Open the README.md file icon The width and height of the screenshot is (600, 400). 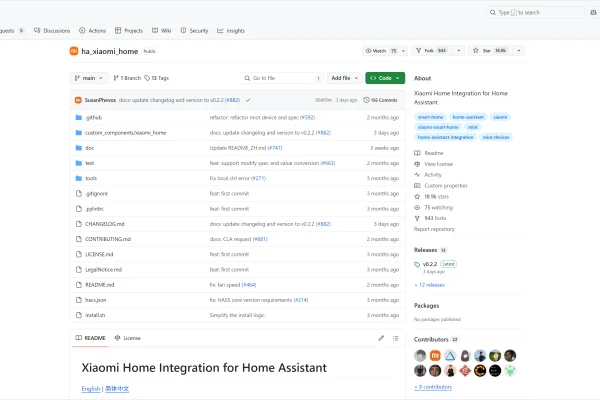click(x=79, y=285)
